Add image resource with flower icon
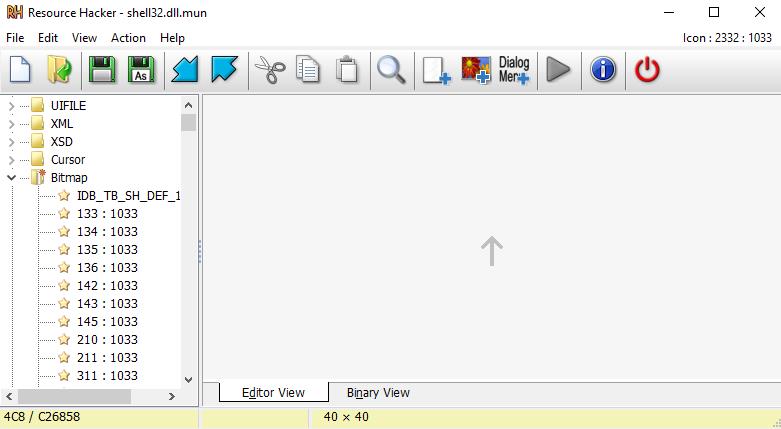This screenshot has width=781, height=429. pos(476,70)
